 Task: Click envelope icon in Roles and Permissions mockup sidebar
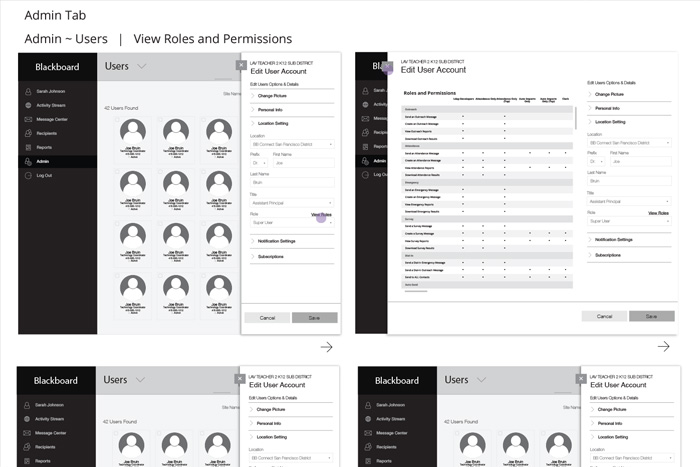(365, 118)
